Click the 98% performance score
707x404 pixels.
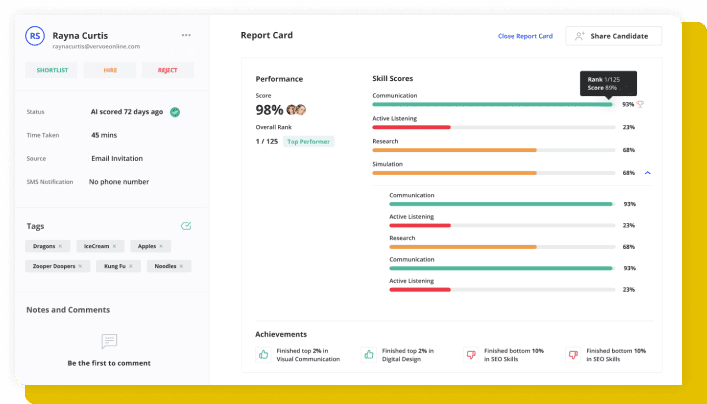click(269, 110)
